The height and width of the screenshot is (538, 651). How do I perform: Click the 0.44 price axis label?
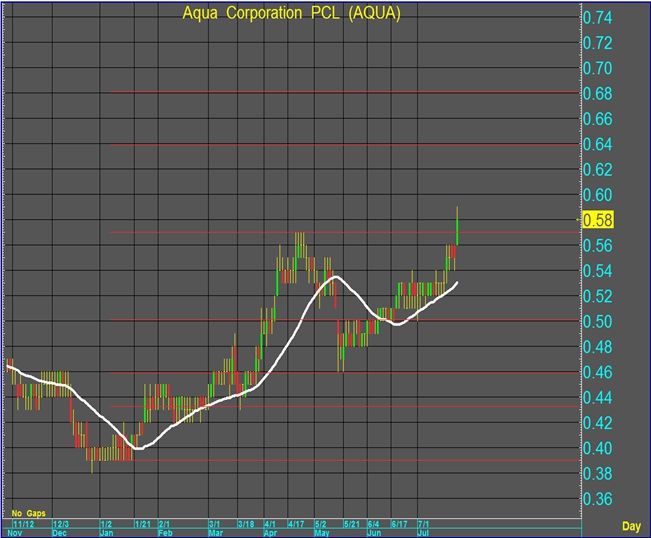pyautogui.click(x=597, y=398)
